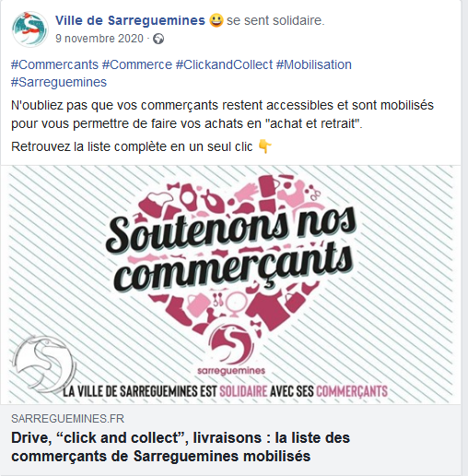This screenshot has width=468, height=476.
Task: Click the public globe privacy icon
Action: coord(158,39)
